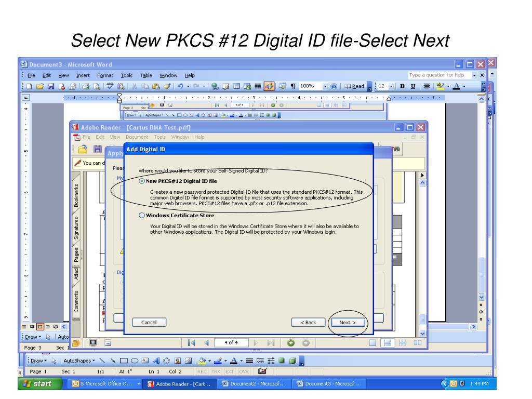Open Word Format menu
This screenshot has height=399, width=532.
[105, 75]
